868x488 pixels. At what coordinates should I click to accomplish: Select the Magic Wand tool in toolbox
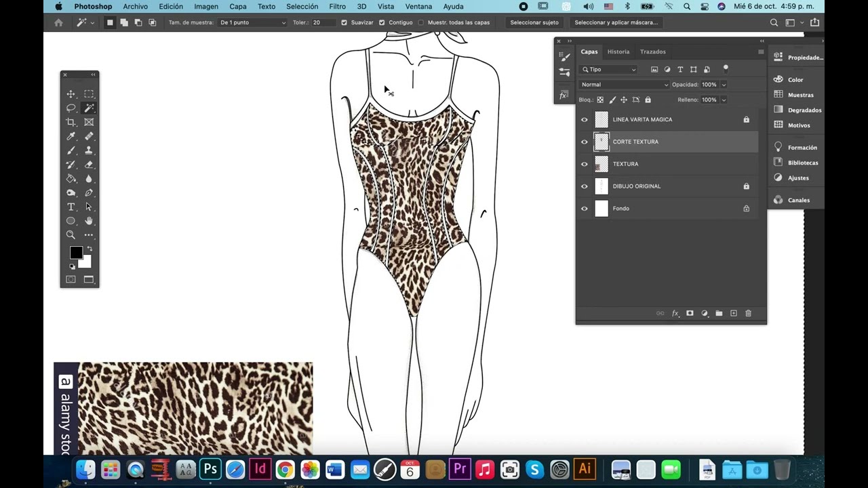[x=89, y=108]
